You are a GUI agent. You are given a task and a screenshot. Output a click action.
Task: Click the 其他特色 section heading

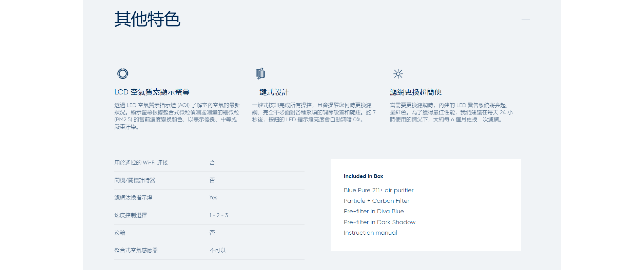[147, 19]
